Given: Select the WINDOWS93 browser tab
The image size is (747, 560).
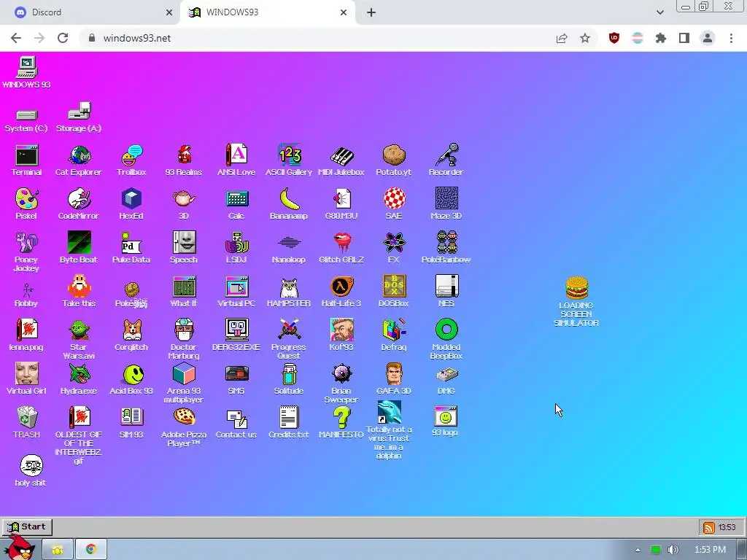Looking at the screenshot, I should click(x=268, y=12).
